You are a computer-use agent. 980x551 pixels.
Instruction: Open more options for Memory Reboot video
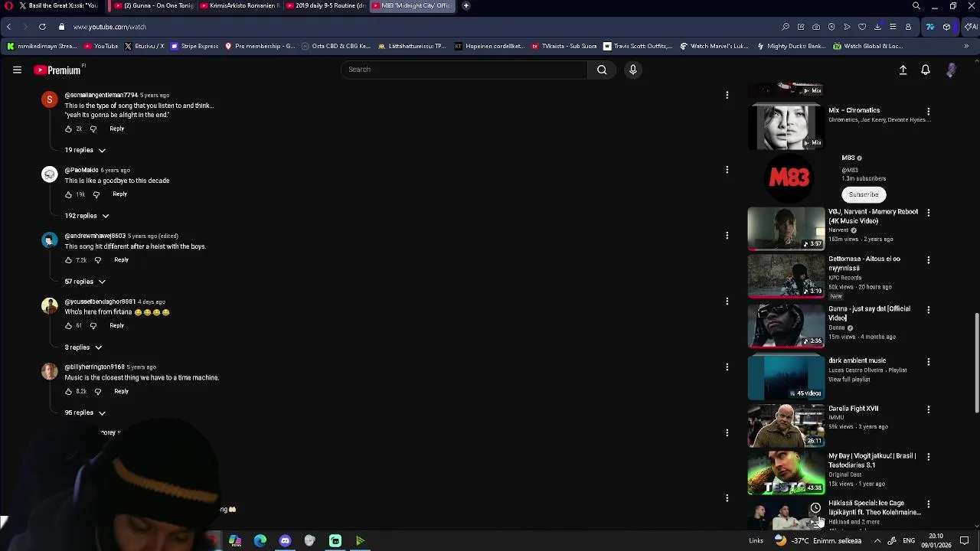[x=929, y=213]
